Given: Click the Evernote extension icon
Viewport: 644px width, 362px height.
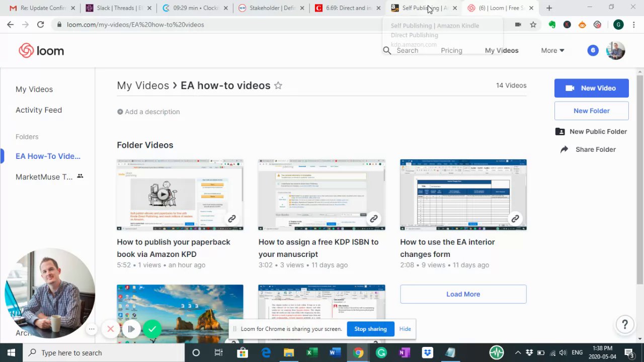Looking at the screenshot, I should [552, 25].
